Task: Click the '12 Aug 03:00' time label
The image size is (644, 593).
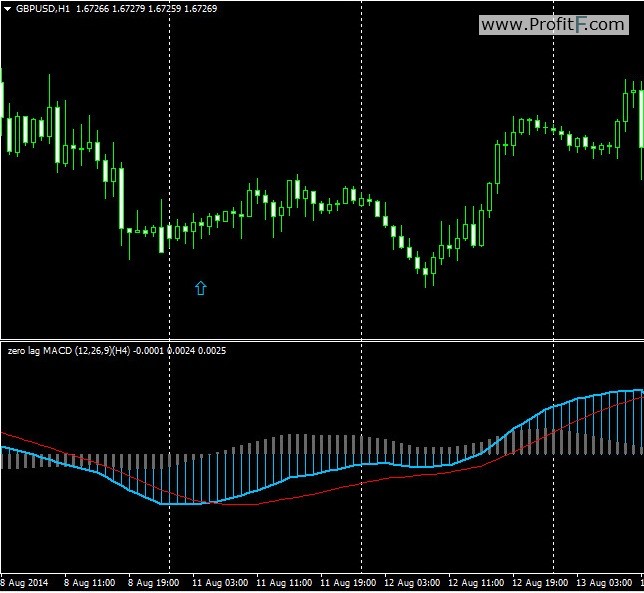Action: [x=412, y=583]
